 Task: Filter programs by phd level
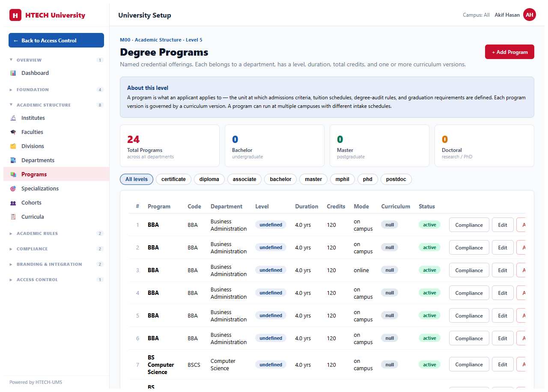point(368,179)
